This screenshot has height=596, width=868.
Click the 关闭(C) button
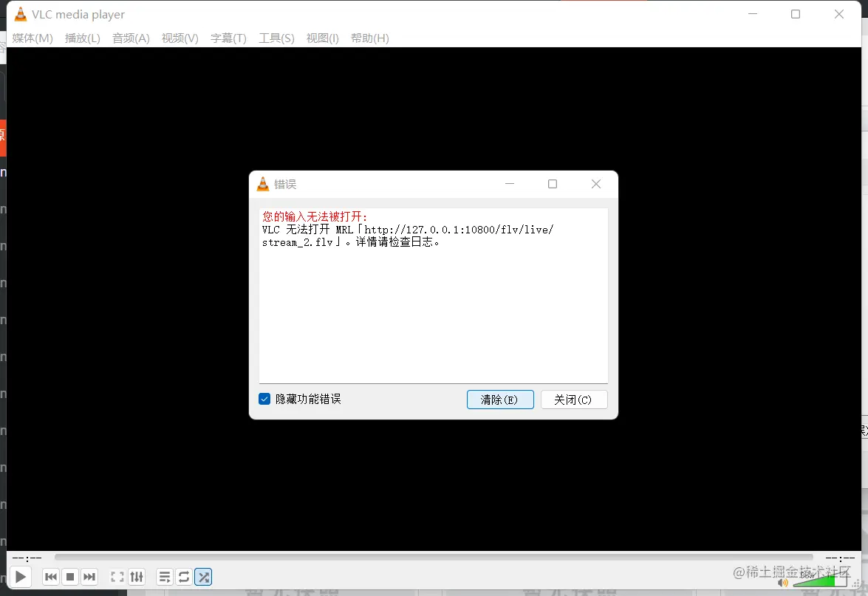[573, 400]
